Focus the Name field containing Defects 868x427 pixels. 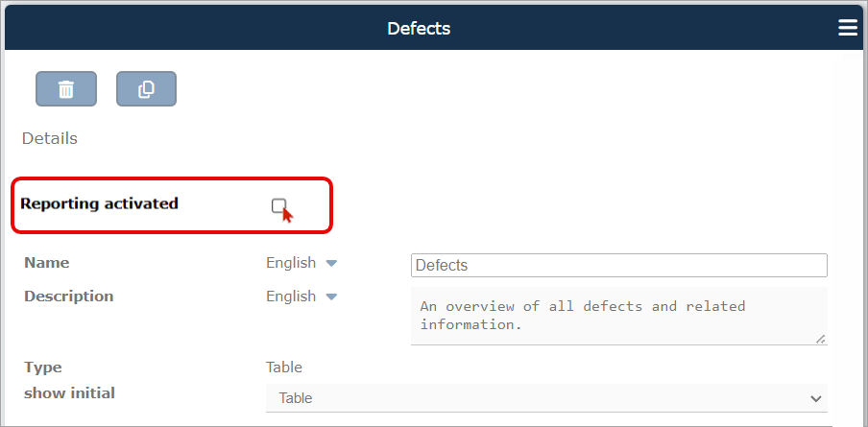click(x=619, y=266)
